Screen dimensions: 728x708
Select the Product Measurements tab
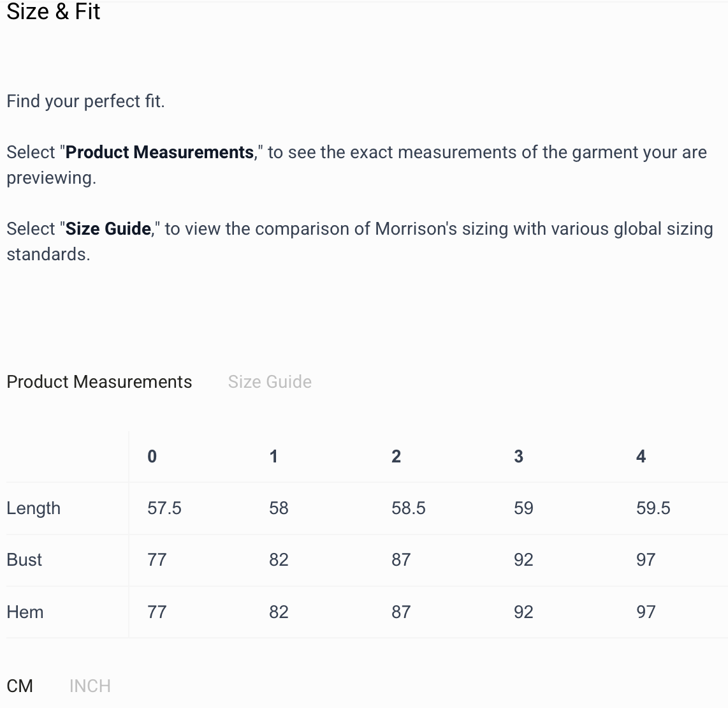click(x=99, y=381)
